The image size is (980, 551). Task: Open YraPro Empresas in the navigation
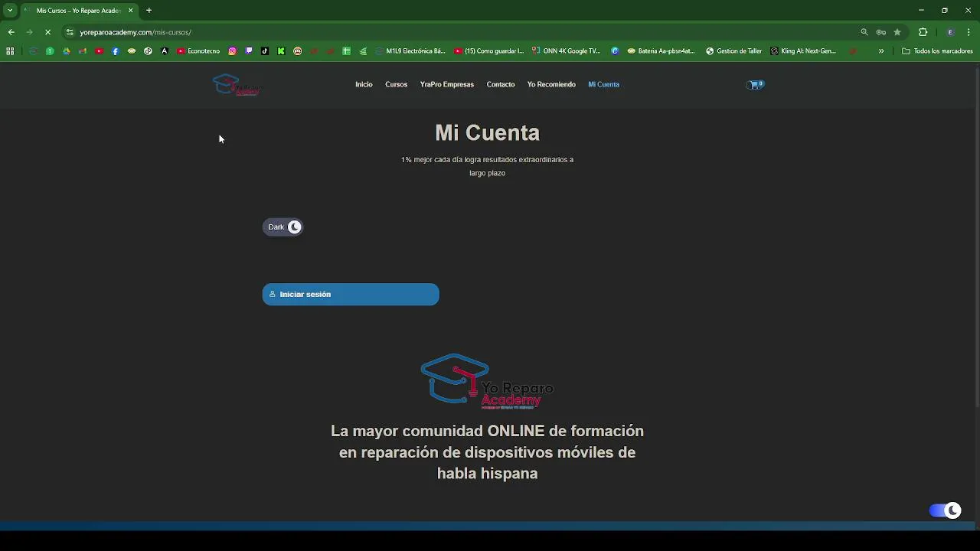tap(447, 84)
